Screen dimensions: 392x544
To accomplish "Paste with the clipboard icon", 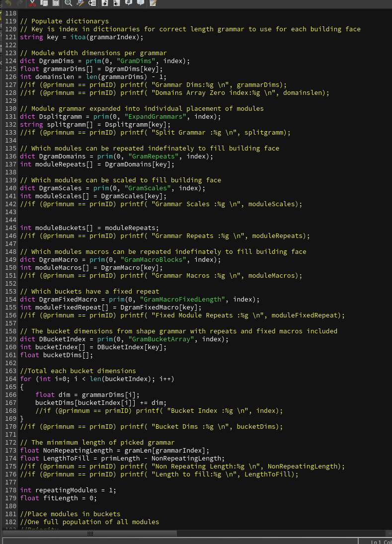I will [x=56, y=3].
